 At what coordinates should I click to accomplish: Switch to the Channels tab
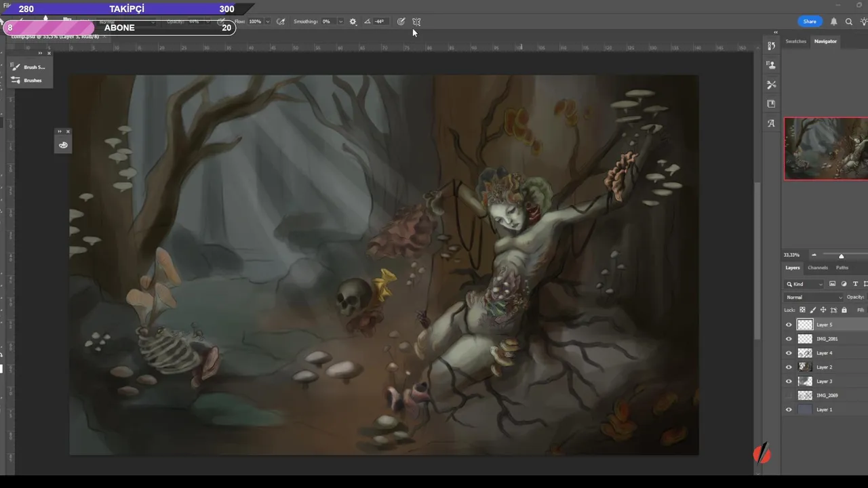(x=818, y=268)
